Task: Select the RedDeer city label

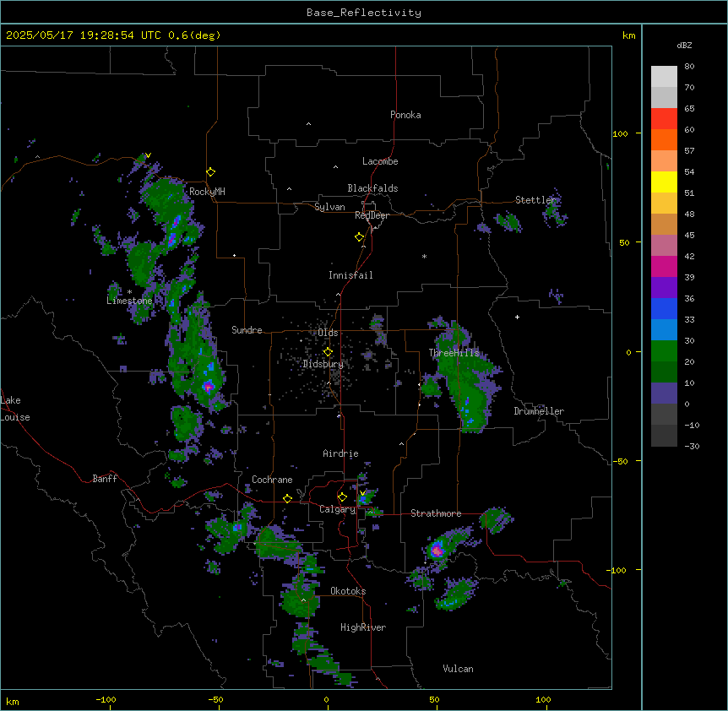Action: [x=372, y=215]
